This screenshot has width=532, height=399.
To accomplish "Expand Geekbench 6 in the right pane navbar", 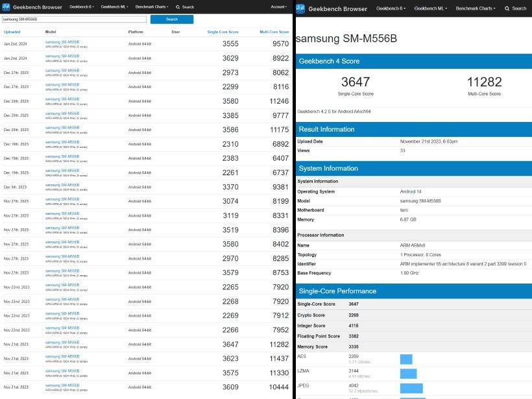I will coord(391,8).
